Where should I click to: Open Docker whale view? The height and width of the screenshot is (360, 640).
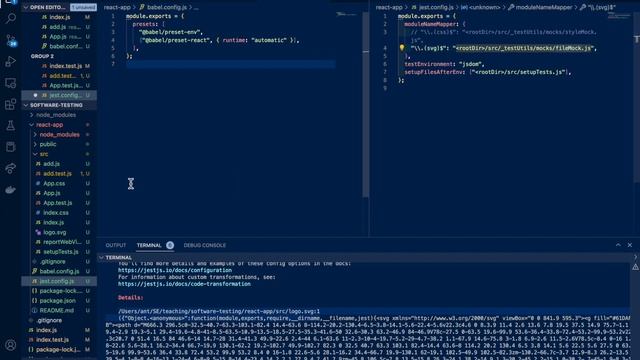(11, 190)
